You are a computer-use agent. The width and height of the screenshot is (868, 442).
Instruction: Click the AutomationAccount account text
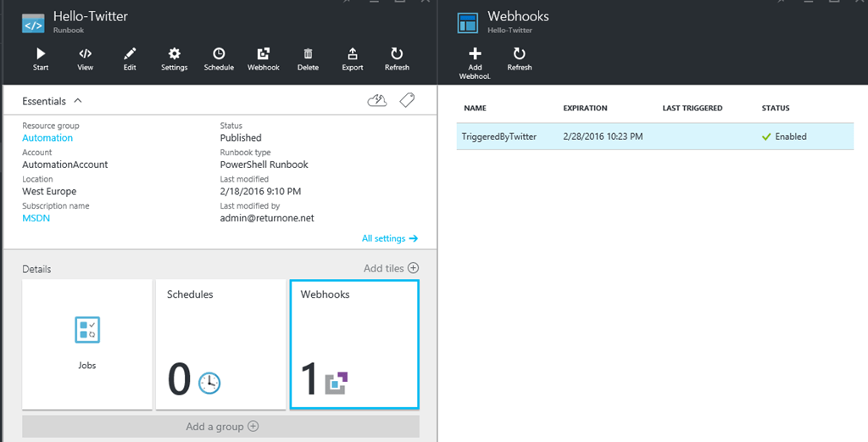[64, 165]
